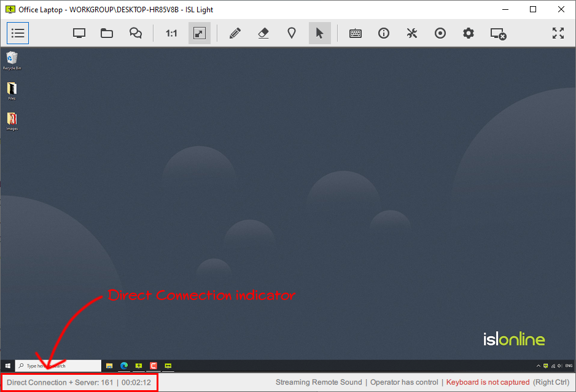
Task: Click the remote tray volume icon
Action: coord(559,366)
